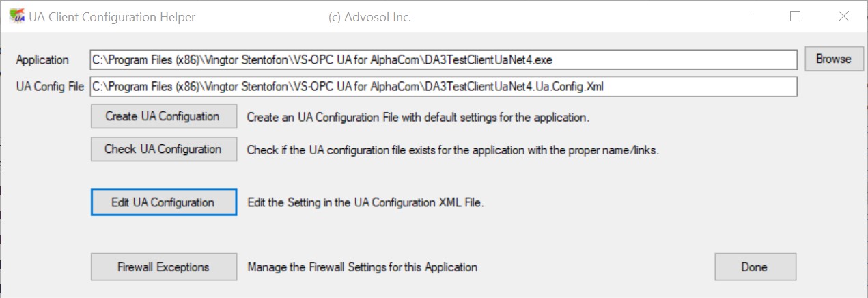Click the 'Check if the UA configuration file exists' text
The image size is (868, 298).
(453, 150)
